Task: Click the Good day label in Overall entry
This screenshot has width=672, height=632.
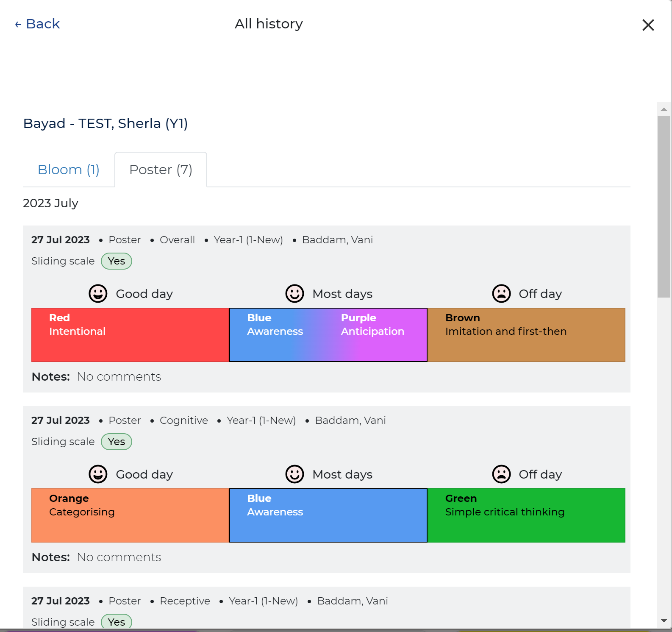Action: [x=144, y=294]
